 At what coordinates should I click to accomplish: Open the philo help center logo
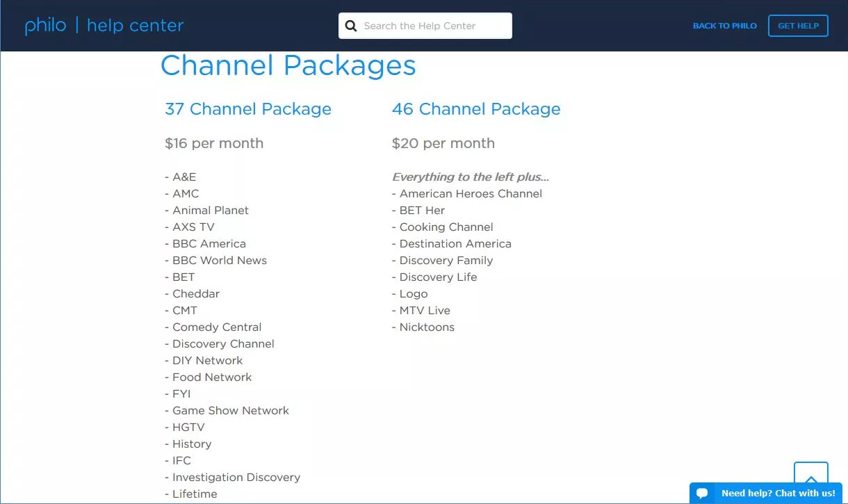pyautogui.click(x=104, y=26)
